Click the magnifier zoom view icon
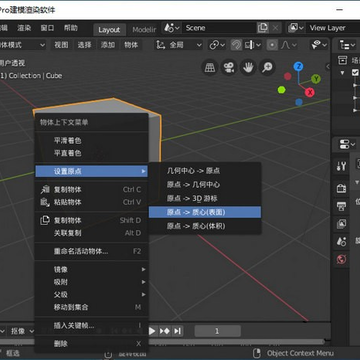Viewport: 360px width, 360px height. pyautogui.click(x=267, y=68)
